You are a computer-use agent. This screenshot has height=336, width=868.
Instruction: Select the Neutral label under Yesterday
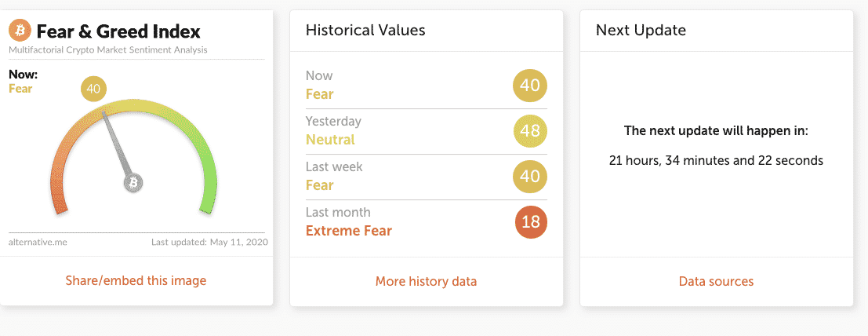[x=330, y=140]
